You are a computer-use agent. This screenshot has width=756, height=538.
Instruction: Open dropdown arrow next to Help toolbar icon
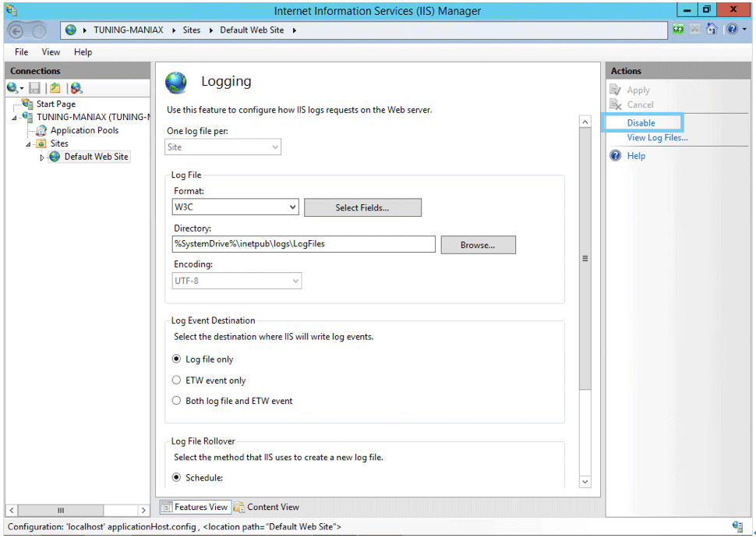pyautogui.click(x=744, y=30)
